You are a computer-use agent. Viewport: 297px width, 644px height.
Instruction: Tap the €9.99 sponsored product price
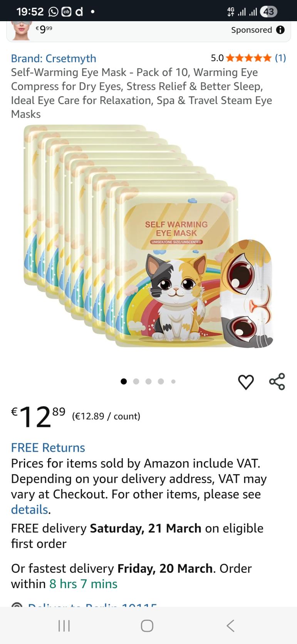click(44, 29)
